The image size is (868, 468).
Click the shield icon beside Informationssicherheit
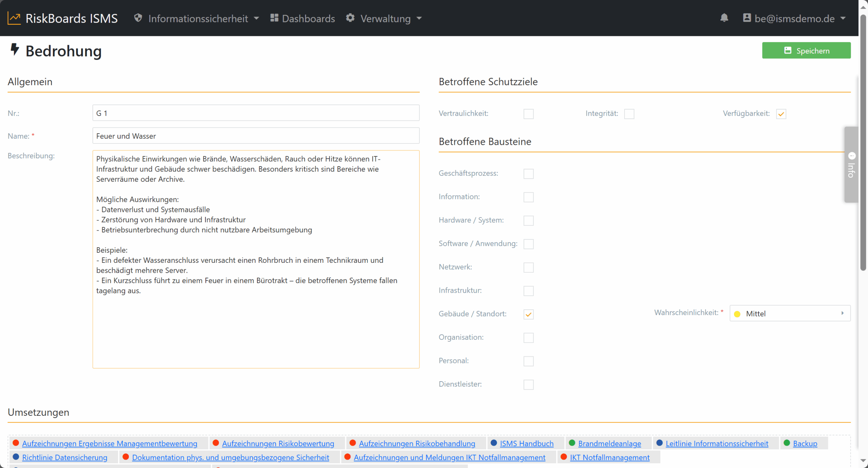tap(138, 18)
